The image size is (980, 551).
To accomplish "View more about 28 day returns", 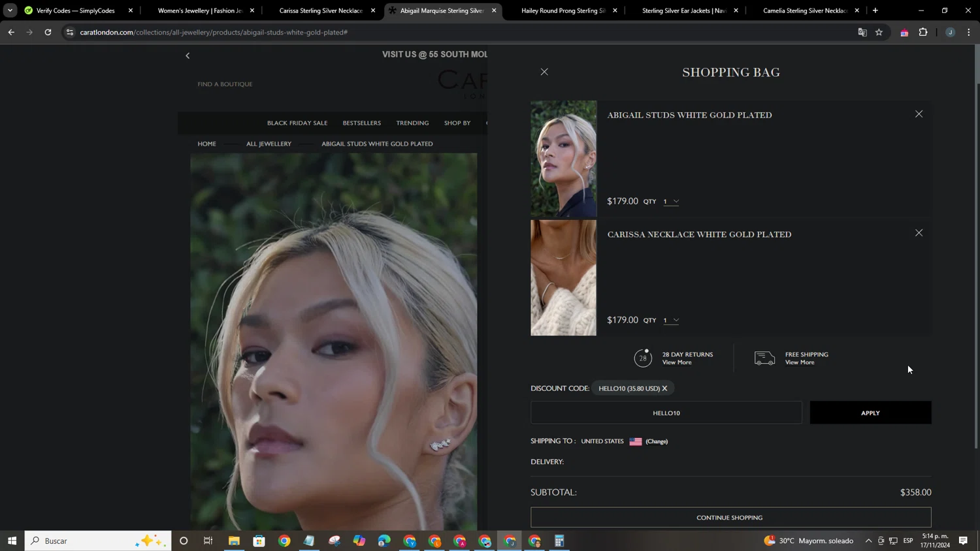I will tap(677, 362).
